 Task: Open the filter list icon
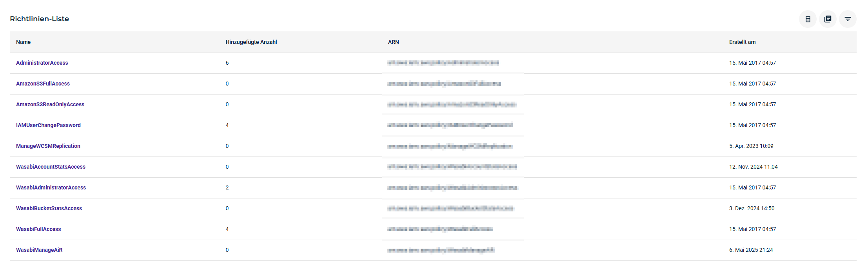848,19
